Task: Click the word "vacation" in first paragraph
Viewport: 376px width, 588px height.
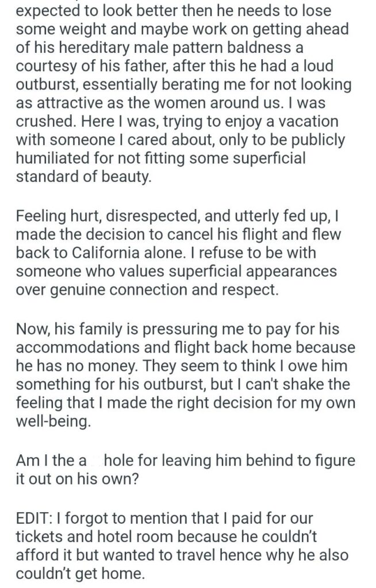Action: pos(313,122)
